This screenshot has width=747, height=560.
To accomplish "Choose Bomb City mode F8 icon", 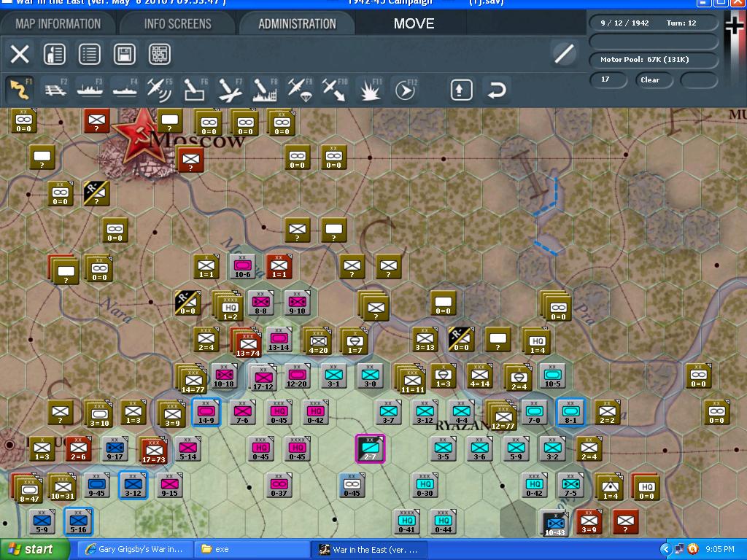I will click(264, 89).
